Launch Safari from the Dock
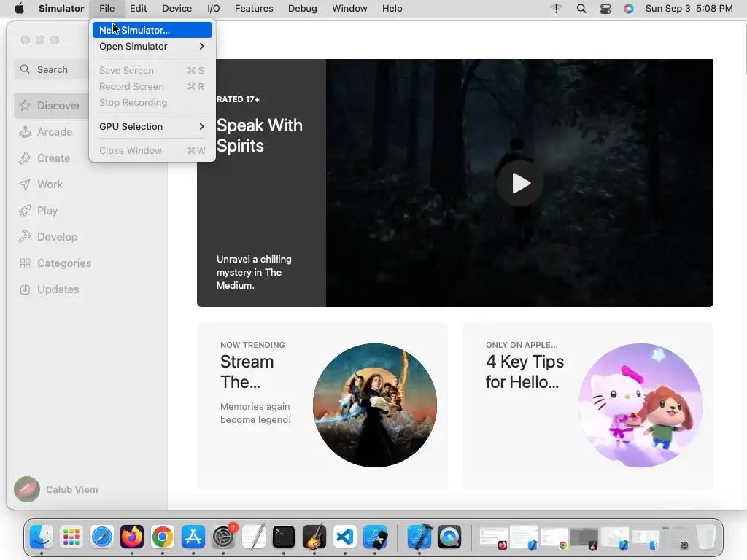Viewport: 747px width, 560px height. (x=102, y=537)
